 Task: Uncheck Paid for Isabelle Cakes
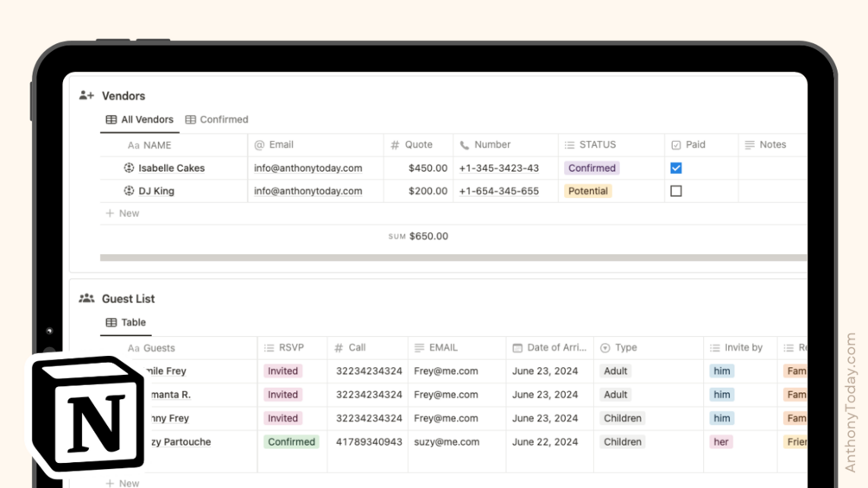tap(676, 168)
